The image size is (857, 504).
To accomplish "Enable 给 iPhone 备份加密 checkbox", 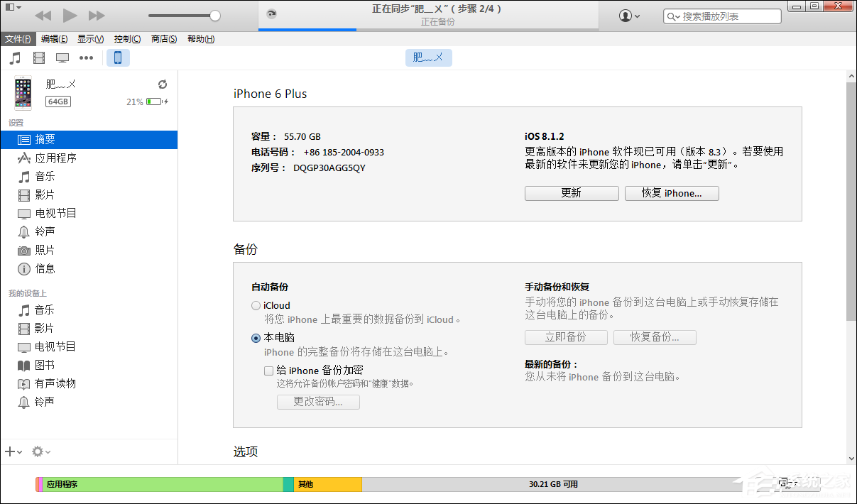I will click(269, 370).
